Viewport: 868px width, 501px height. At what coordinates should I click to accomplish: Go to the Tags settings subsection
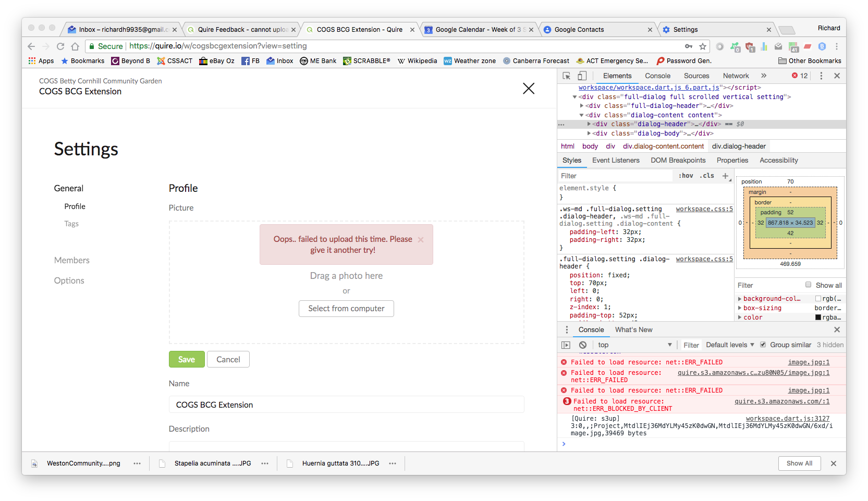[x=71, y=224]
